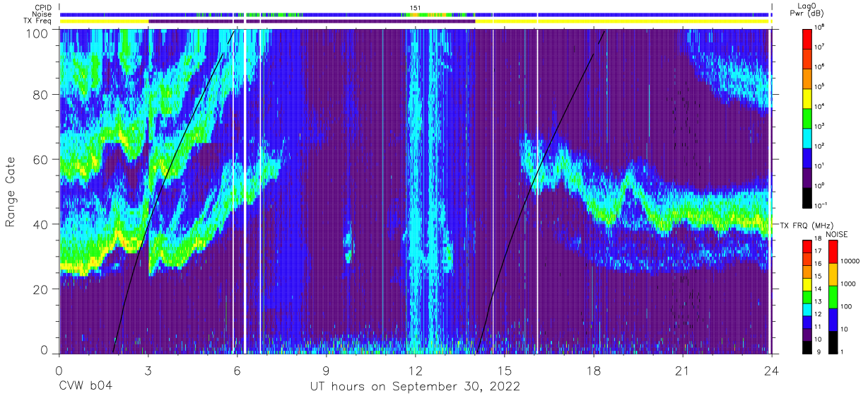Click the red top segment of the power colorbar
The image size is (868, 401).
coord(809,38)
